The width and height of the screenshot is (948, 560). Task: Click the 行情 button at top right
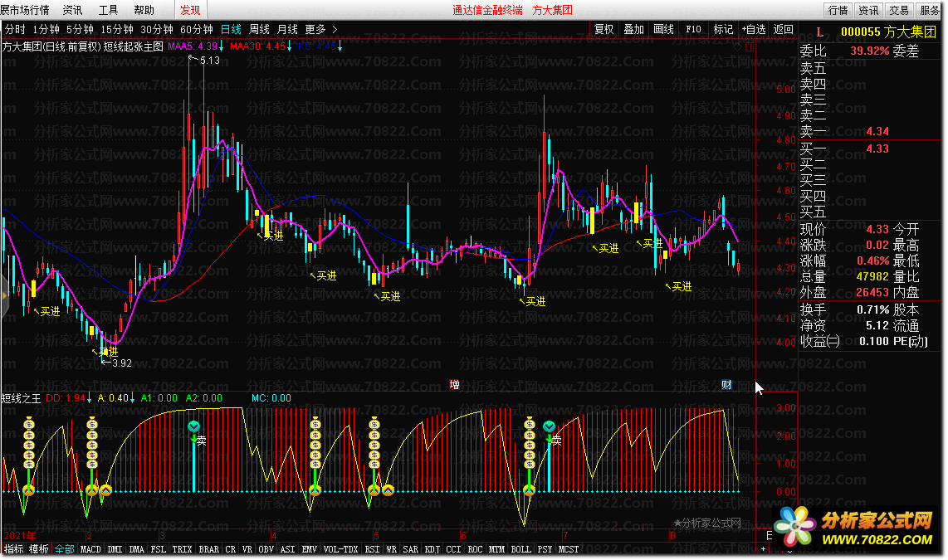click(x=838, y=10)
